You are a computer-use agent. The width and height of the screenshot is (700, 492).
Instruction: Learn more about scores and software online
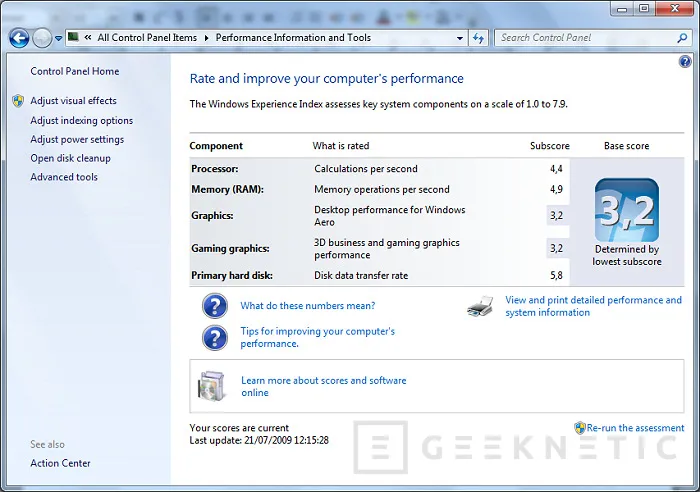click(324, 387)
